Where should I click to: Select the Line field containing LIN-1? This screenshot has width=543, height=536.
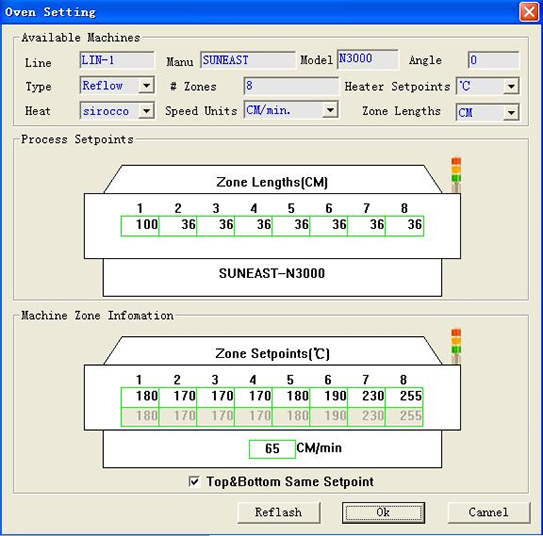coord(117,60)
